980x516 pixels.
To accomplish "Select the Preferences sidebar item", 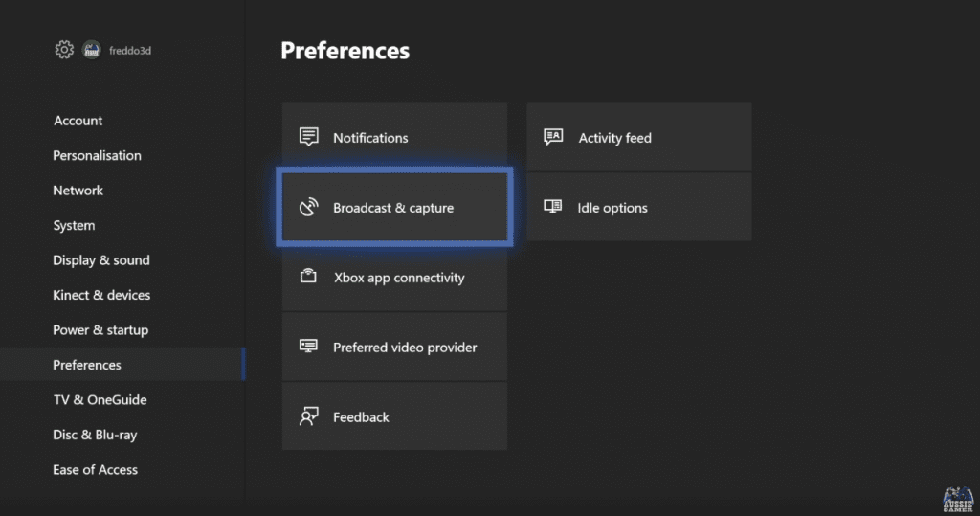I will pos(122,365).
